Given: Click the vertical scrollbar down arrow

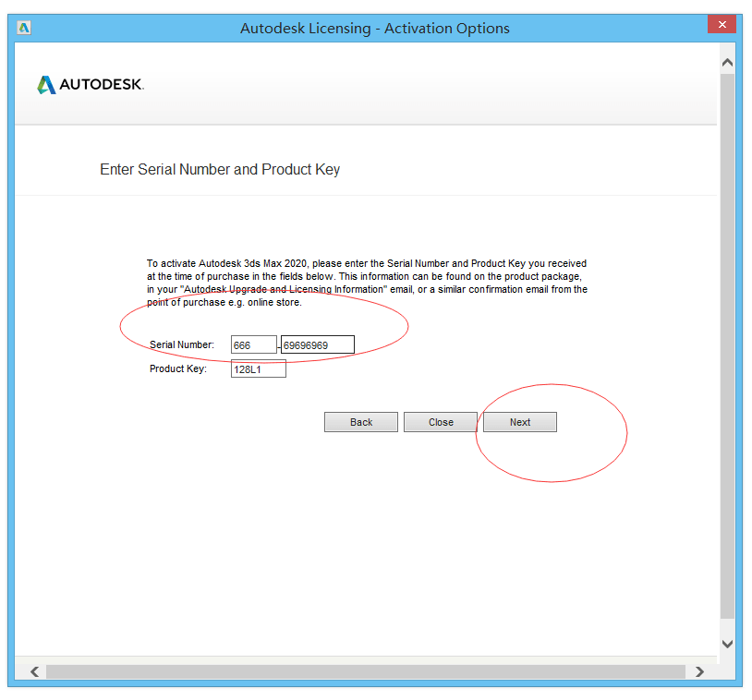Looking at the screenshot, I should pyautogui.click(x=728, y=644).
